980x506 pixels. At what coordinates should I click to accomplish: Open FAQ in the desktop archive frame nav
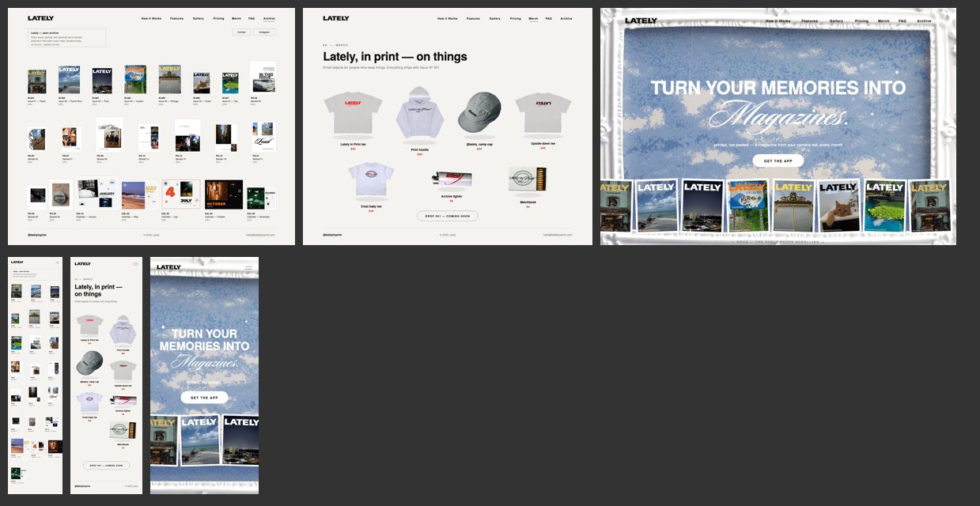click(252, 18)
